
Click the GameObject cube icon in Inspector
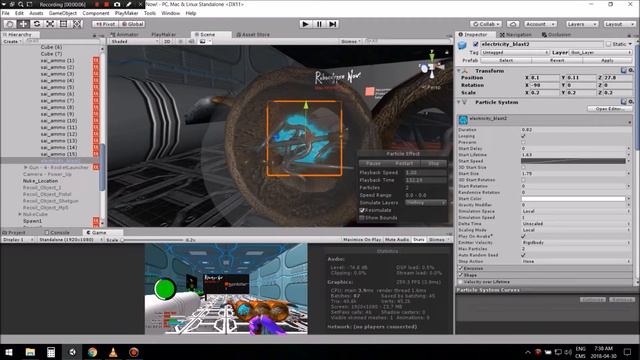click(x=462, y=45)
